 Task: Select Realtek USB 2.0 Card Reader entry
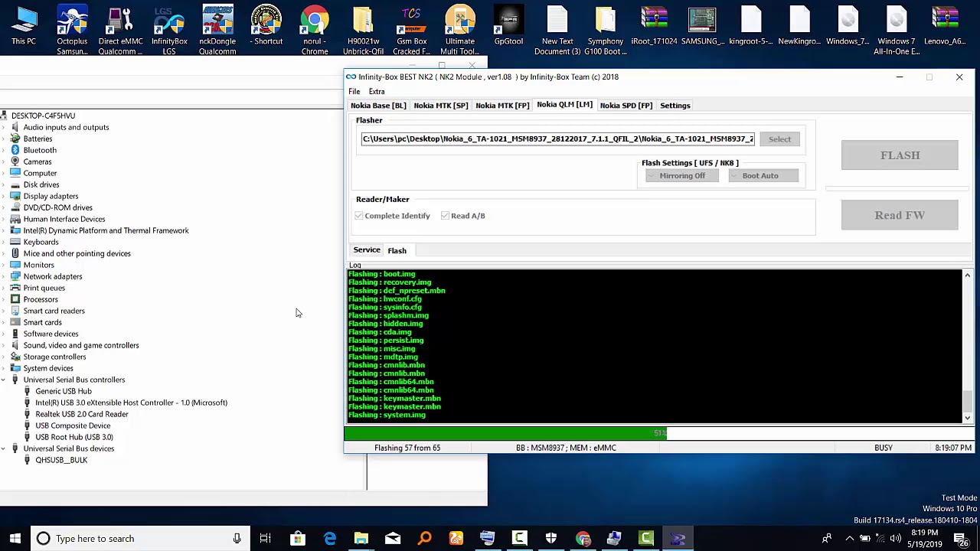click(x=82, y=414)
